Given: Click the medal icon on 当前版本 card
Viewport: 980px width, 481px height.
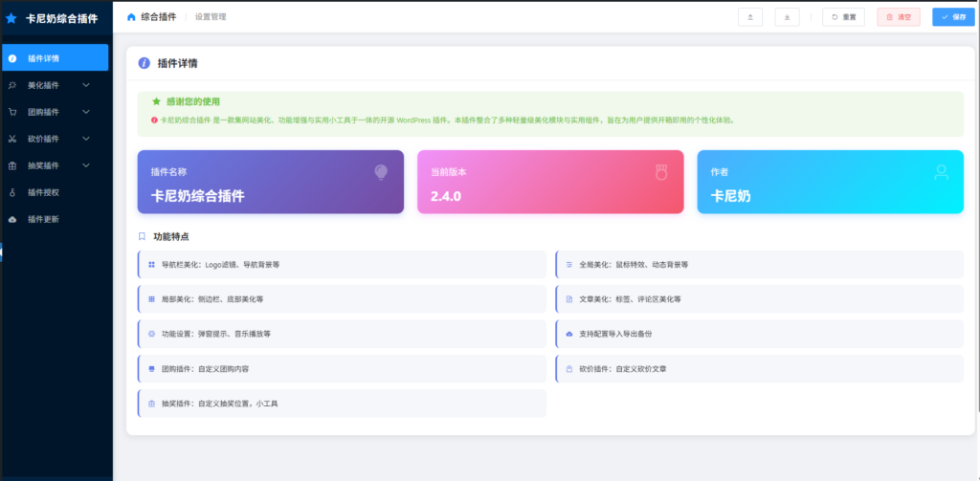Looking at the screenshot, I should (x=660, y=172).
